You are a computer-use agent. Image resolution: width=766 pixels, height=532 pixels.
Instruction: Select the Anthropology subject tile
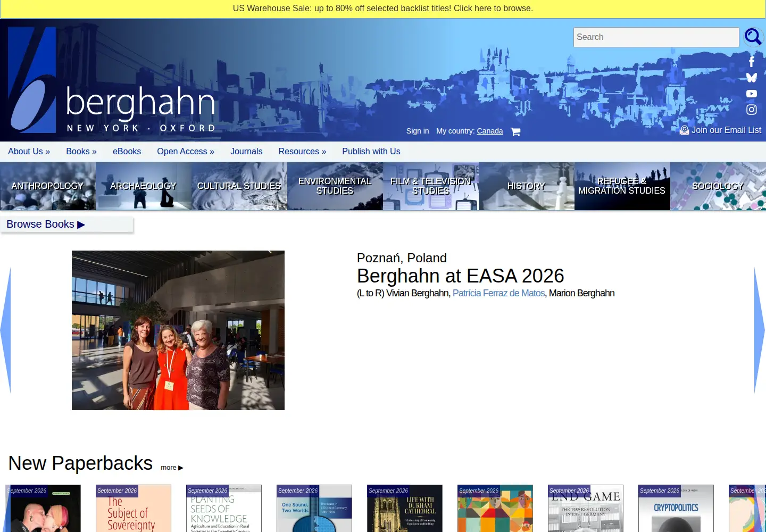(x=48, y=186)
